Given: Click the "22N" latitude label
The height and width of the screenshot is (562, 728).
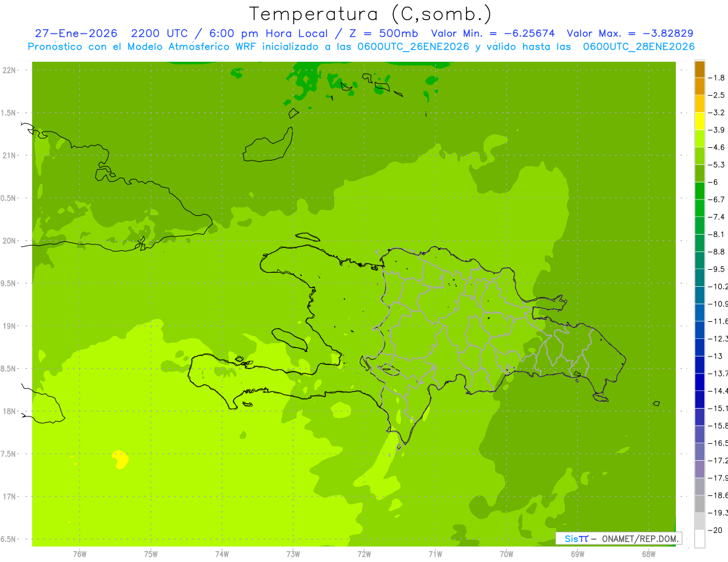Looking at the screenshot, I should coord(10,70).
